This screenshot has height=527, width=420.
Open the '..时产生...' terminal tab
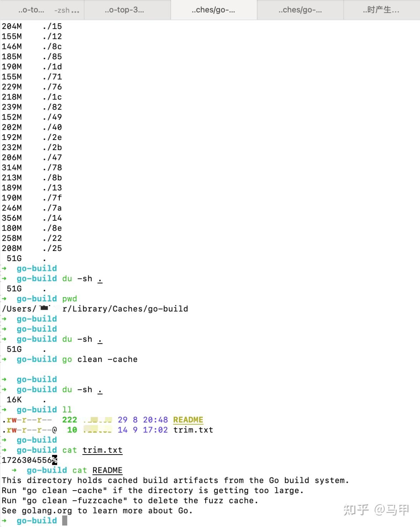381,10
